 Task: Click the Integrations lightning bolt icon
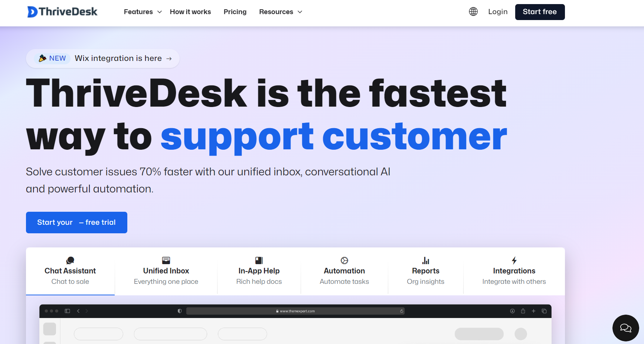[x=514, y=260]
